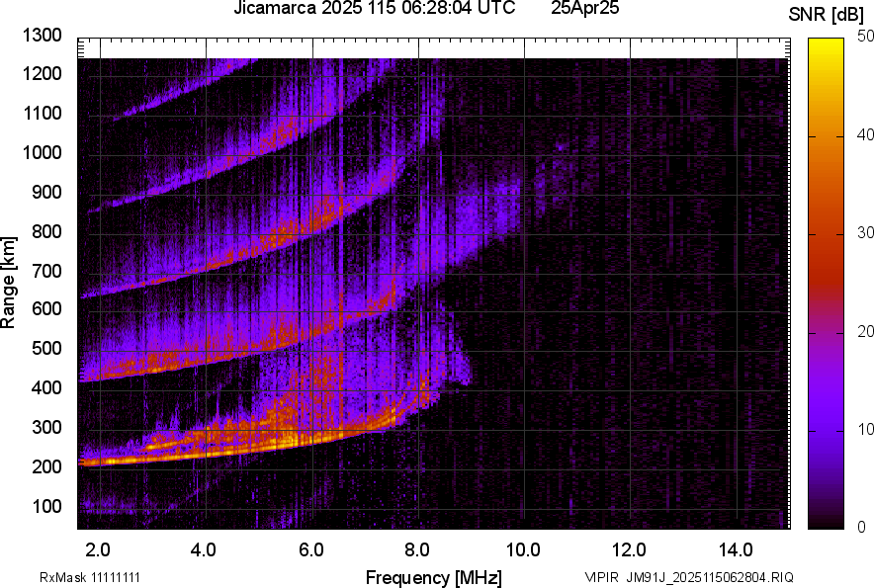874x588 pixels.
Task: Click the range tick label '600'
Action: click(46, 308)
